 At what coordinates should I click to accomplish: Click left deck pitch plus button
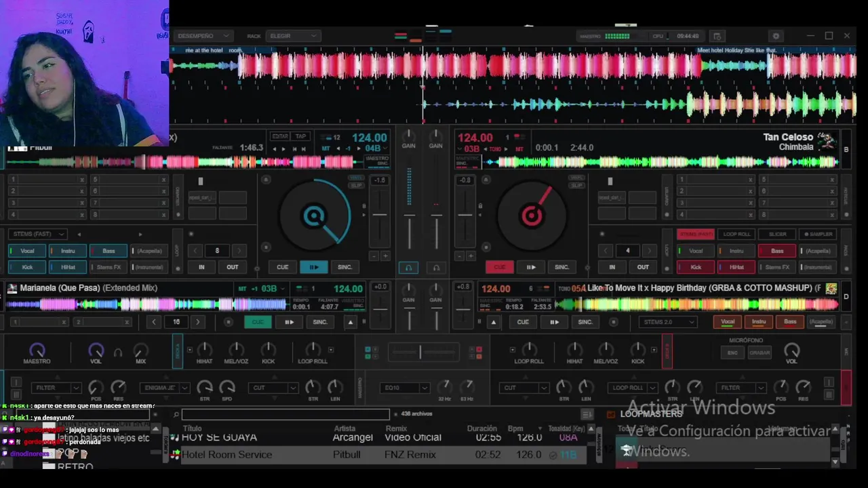(x=385, y=256)
